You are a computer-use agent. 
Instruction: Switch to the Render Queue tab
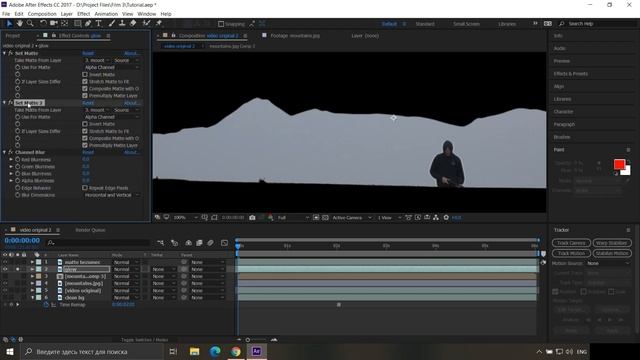[x=90, y=230]
